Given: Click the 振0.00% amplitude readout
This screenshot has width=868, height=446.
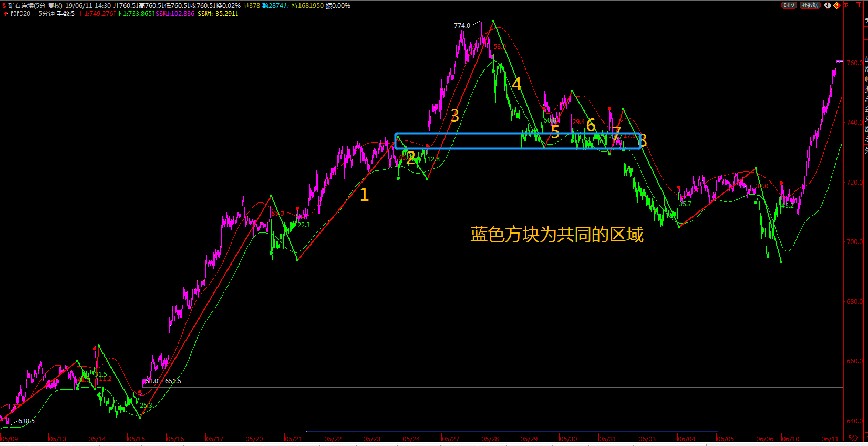Looking at the screenshot, I should coord(338,6).
